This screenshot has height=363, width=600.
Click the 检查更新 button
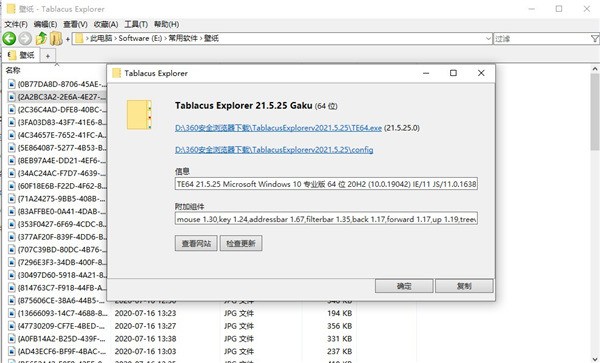(241, 243)
